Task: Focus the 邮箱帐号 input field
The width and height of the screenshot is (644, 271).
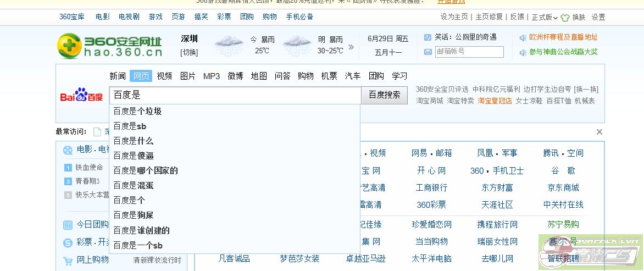Action: 469,52
